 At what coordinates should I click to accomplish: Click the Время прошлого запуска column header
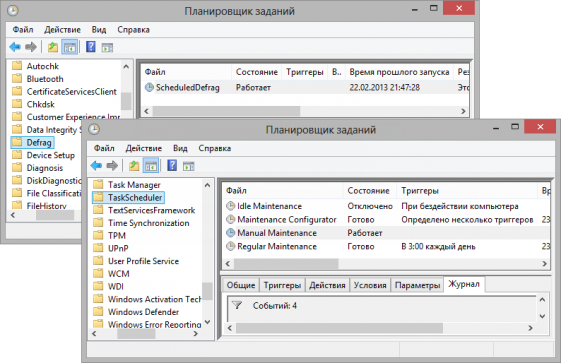[399, 72]
